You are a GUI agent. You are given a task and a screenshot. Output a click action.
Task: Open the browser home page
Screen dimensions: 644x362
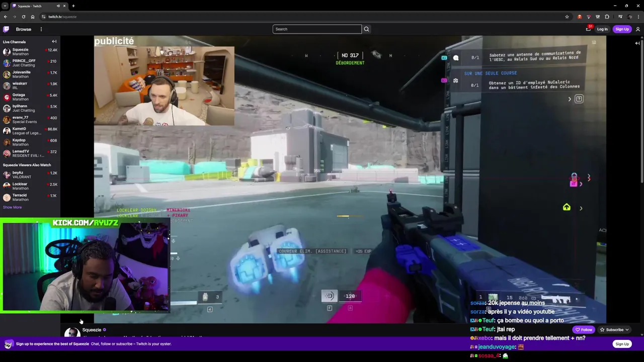(x=33, y=17)
